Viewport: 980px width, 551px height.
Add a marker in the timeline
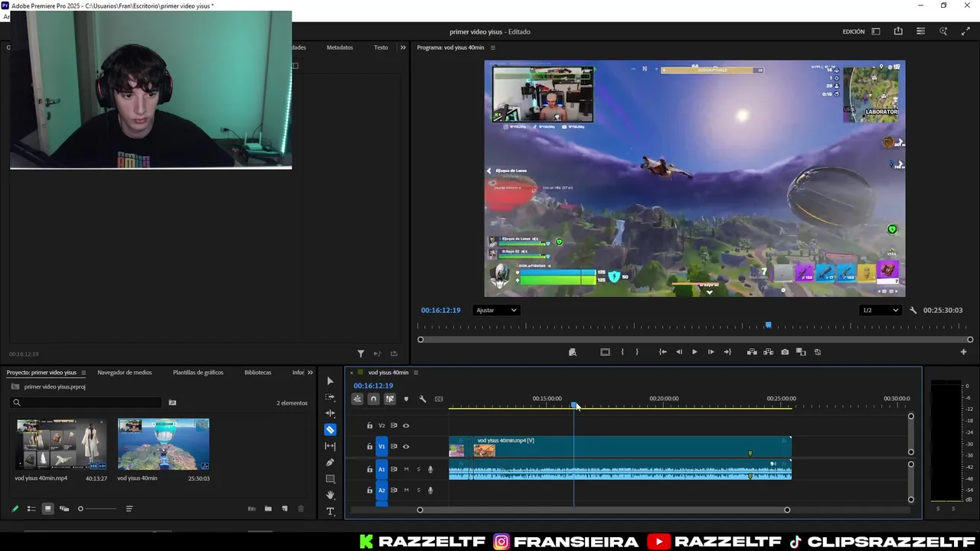pos(406,399)
